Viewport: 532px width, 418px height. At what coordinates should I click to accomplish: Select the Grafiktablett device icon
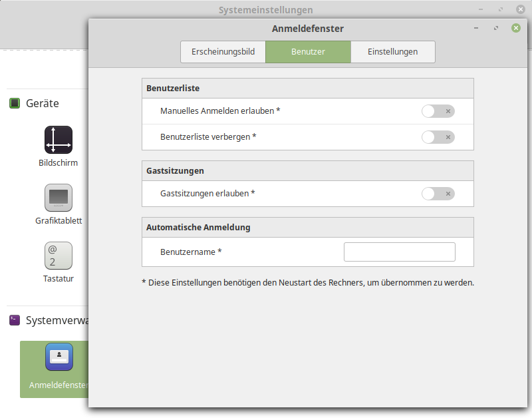tap(59, 198)
